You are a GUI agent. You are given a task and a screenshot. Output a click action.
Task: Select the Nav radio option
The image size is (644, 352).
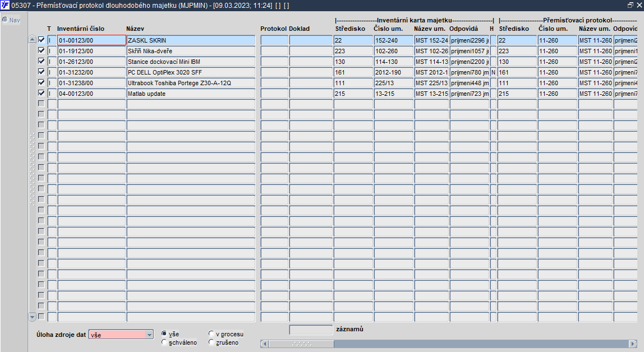[x=5, y=20]
